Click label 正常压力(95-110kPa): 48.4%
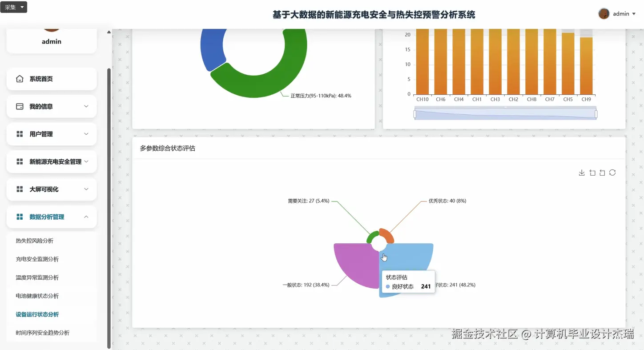Image resolution: width=644 pixels, height=350 pixels. click(321, 96)
